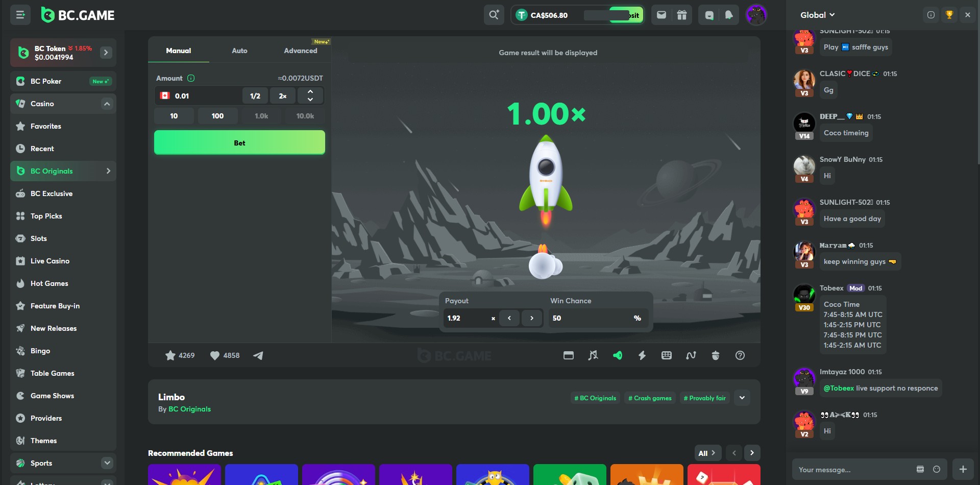Image resolution: width=980 pixels, height=485 pixels.
Task: Toggle background music icon
Action: click(593, 355)
